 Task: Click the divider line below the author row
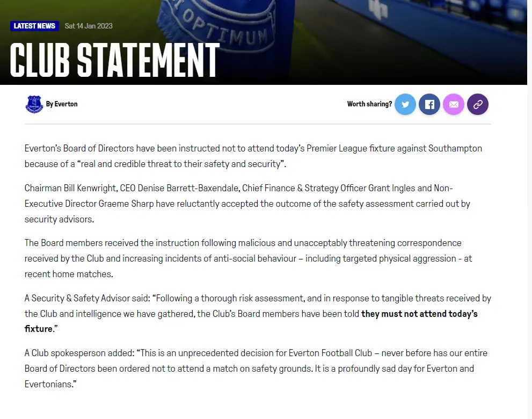[258, 124]
